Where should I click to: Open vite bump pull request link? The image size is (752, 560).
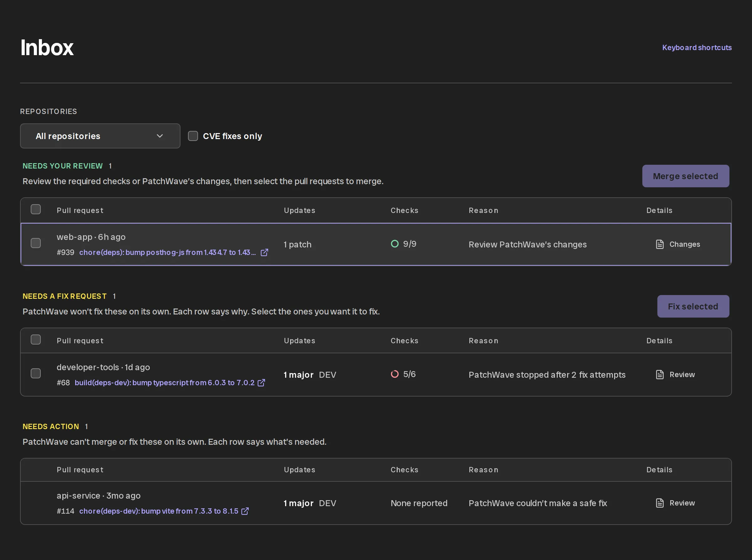tap(159, 511)
